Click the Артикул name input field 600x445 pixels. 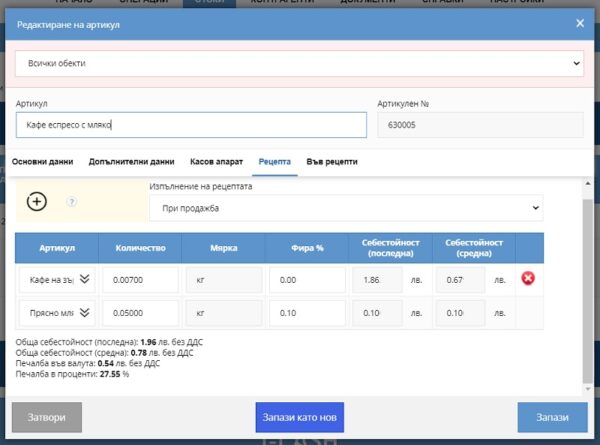click(x=191, y=125)
